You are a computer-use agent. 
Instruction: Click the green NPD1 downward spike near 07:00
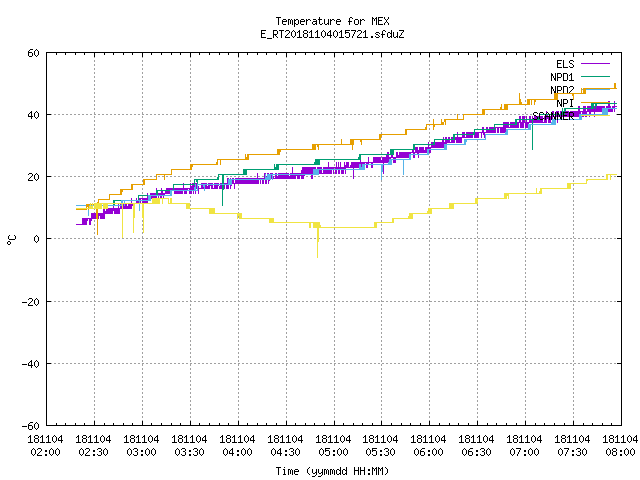coord(532,137)
